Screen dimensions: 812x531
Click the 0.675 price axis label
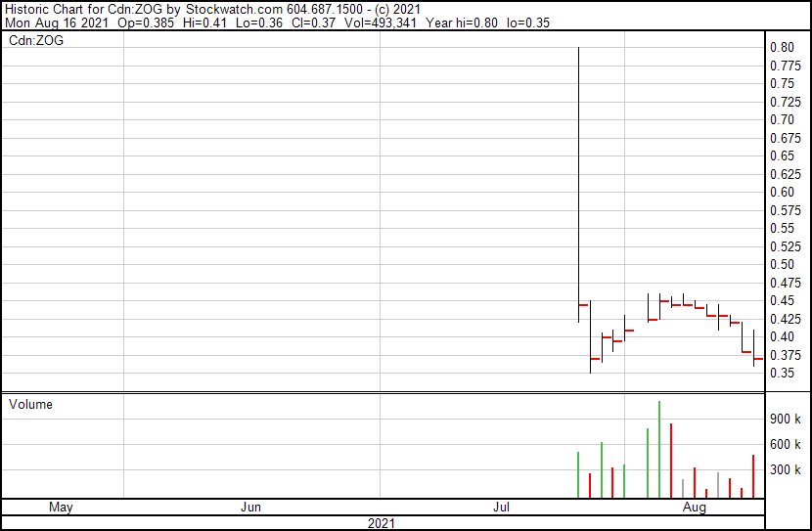pos(786,138)
